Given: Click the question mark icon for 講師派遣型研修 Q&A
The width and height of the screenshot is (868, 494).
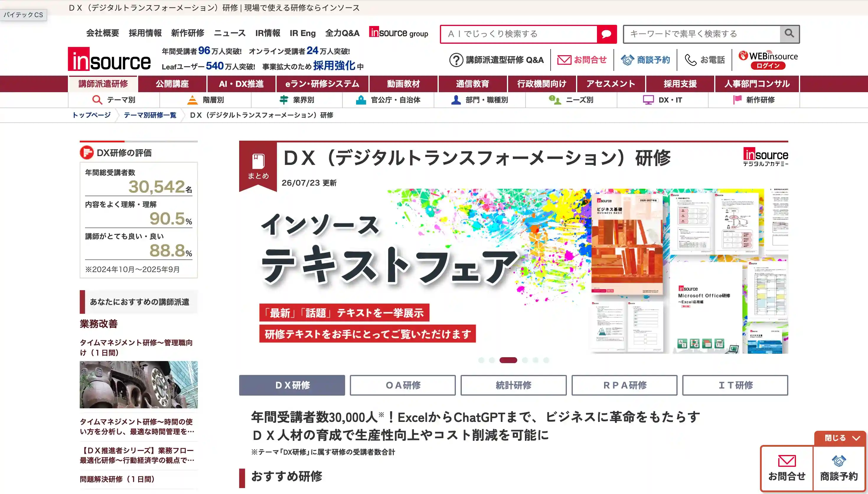Looking at the screenshot, I should [456, 60].
